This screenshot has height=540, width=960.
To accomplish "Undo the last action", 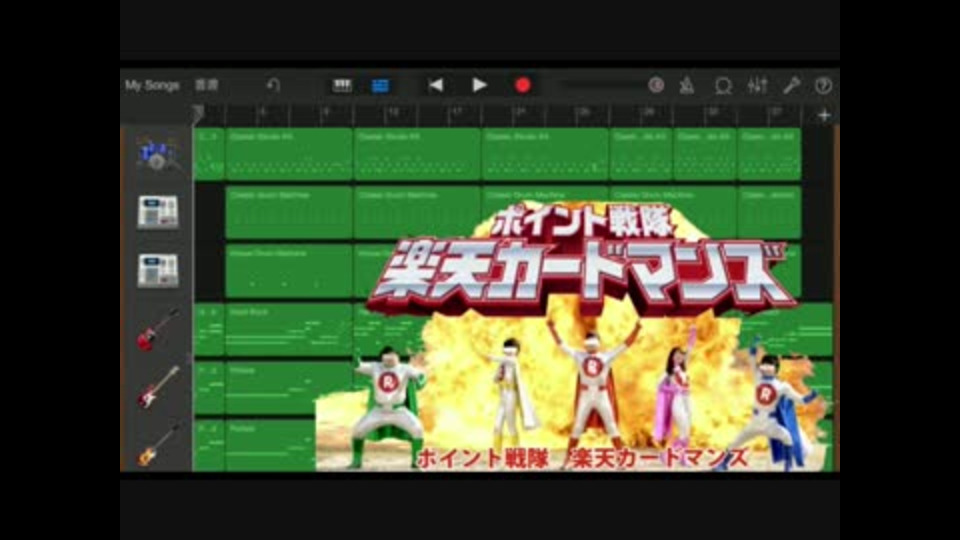I will click(x=273, y=85).
